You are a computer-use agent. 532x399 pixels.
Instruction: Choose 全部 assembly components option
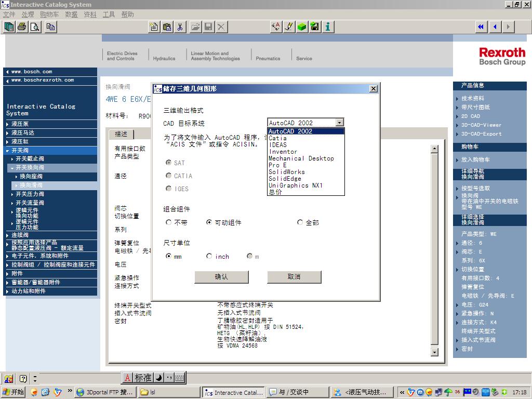tap(300, 222)
